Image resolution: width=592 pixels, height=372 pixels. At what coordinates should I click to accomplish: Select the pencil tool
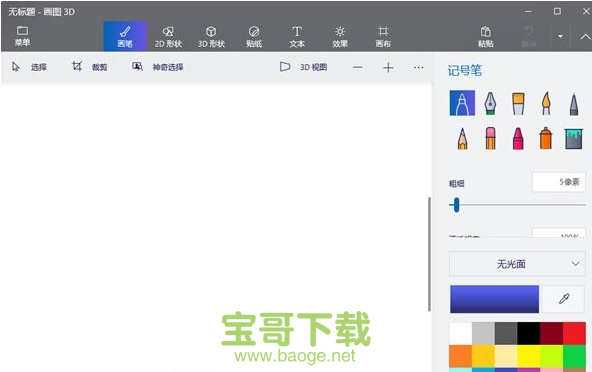(462, 138)
